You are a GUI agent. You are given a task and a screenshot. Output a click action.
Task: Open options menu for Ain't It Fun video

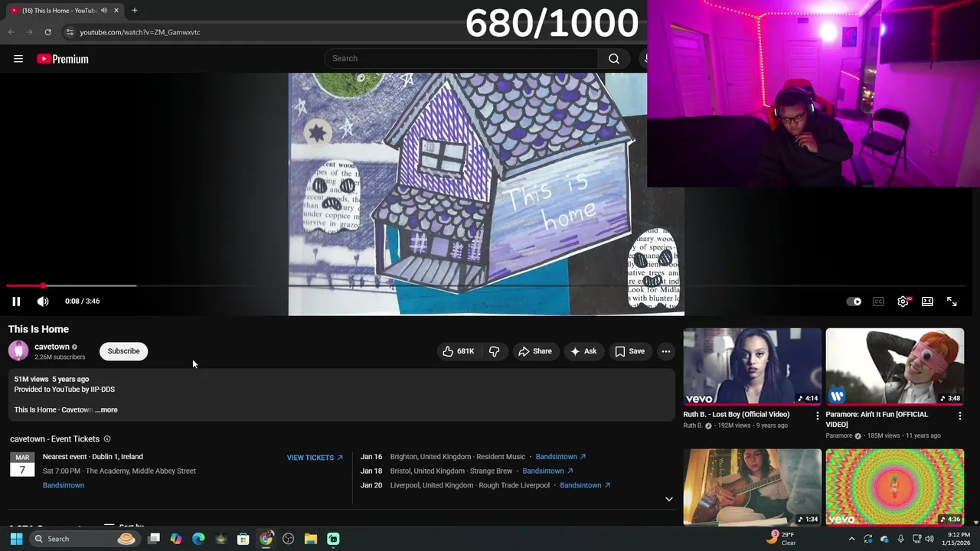(959, 416)
